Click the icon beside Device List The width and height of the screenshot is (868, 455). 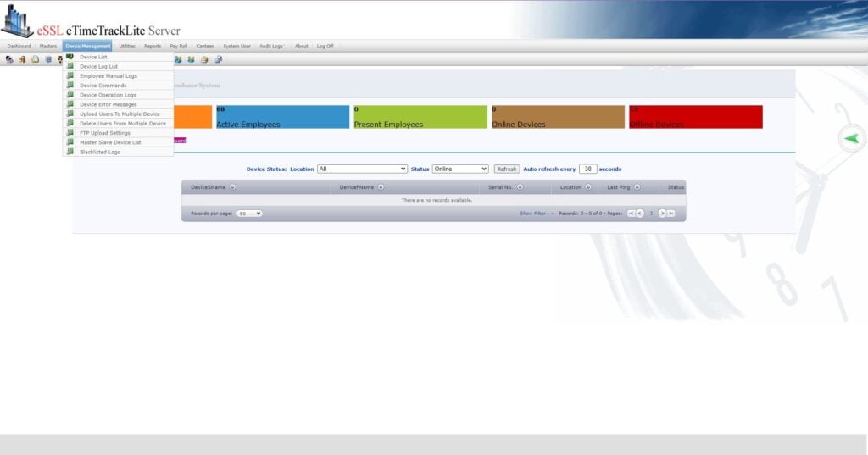click(x=70, y=57)
